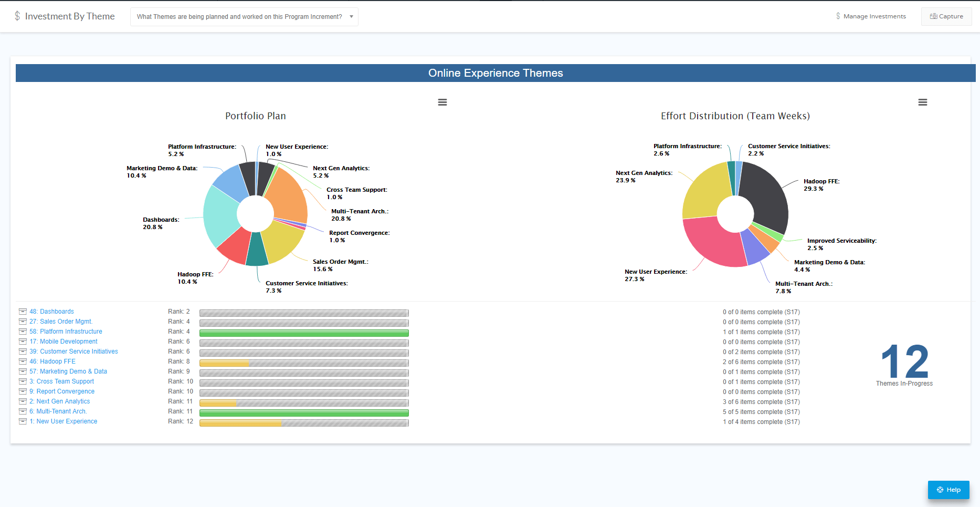
Task: Click the Next Gen Analytics progress bar
Action: (304, 403)
